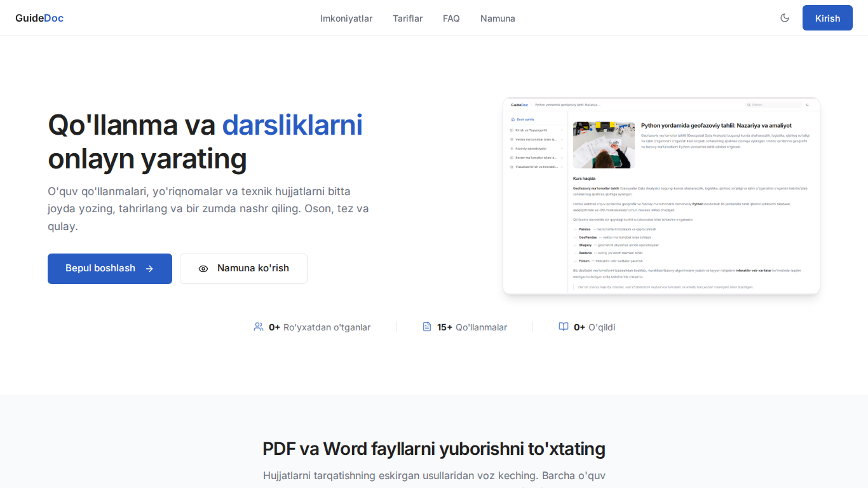Open the FAQ nav link

tap(451, 18)
